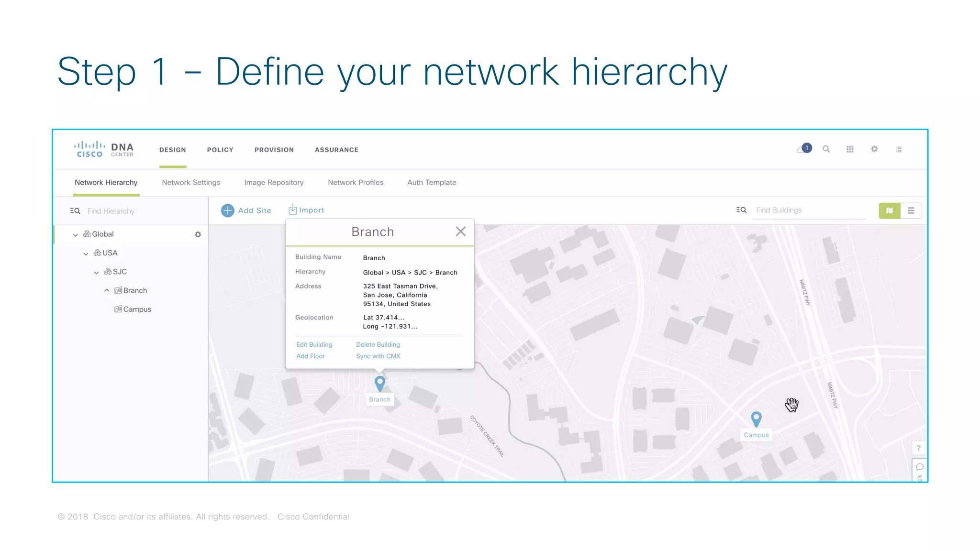Click the Find Hierarchy search filter icon

(75, 211)
